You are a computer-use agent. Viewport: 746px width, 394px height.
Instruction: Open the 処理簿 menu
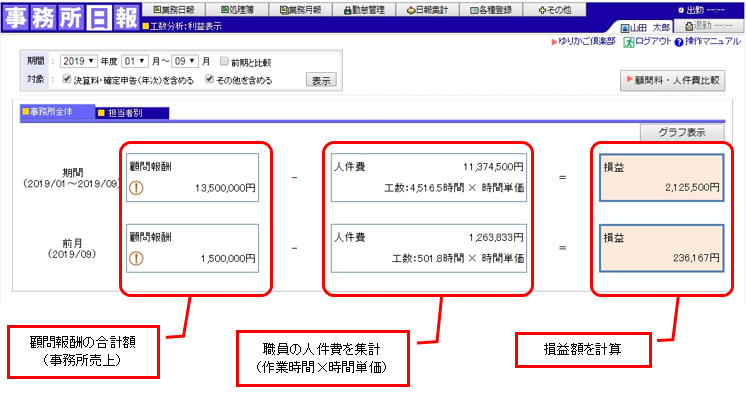[237, 10]
